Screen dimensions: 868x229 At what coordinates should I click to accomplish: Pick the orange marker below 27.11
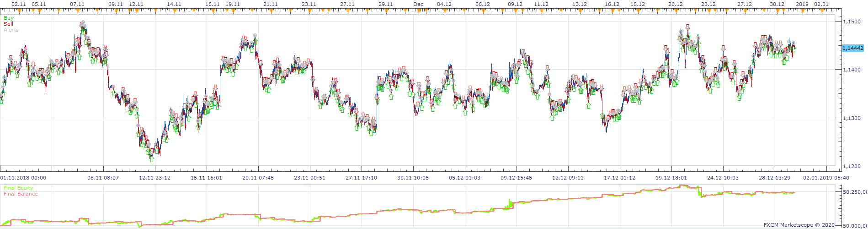347,11
